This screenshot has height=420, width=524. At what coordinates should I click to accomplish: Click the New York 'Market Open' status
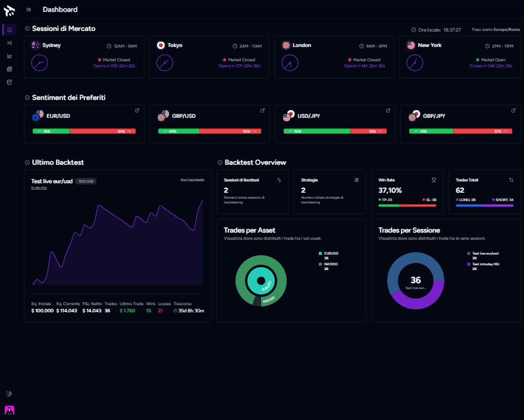click(x=493, y=60)
